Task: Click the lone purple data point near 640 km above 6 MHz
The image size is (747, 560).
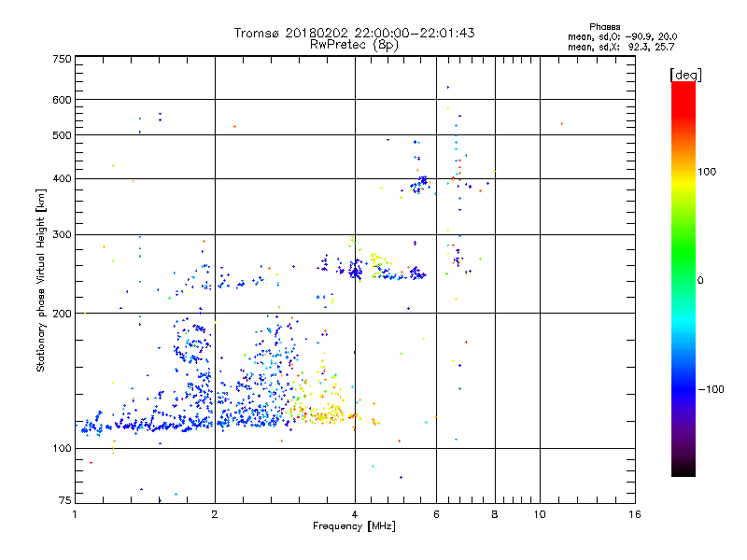Action: pyautogui.click(x=448, y=88)
